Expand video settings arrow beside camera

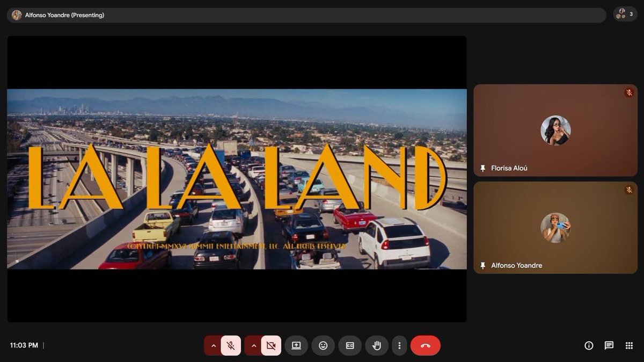pos(254,345)
